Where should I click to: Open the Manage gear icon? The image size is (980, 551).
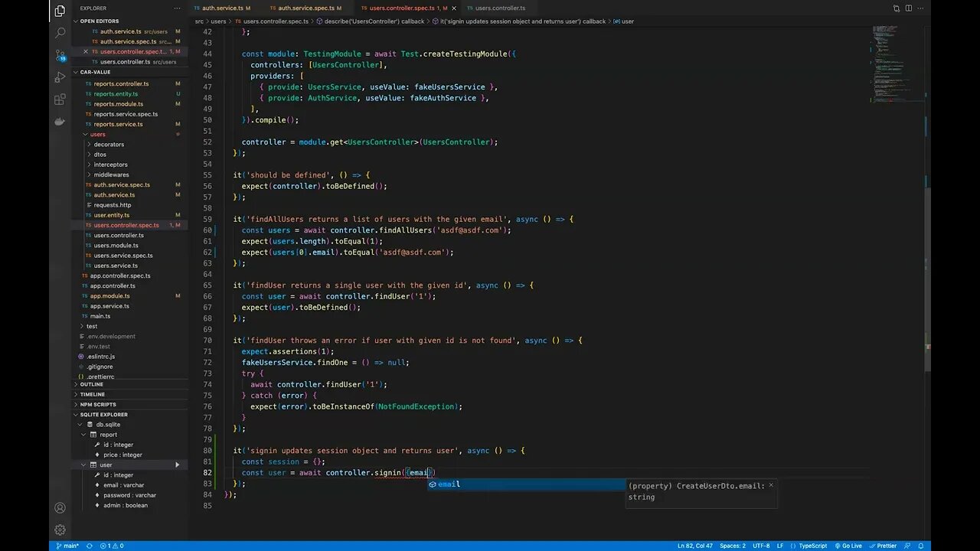click(x=60, y=530)
